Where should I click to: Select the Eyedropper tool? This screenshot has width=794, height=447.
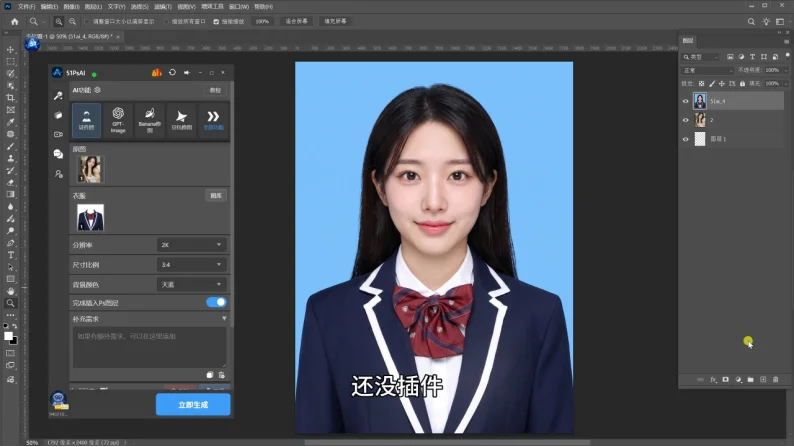pos(10,122)
